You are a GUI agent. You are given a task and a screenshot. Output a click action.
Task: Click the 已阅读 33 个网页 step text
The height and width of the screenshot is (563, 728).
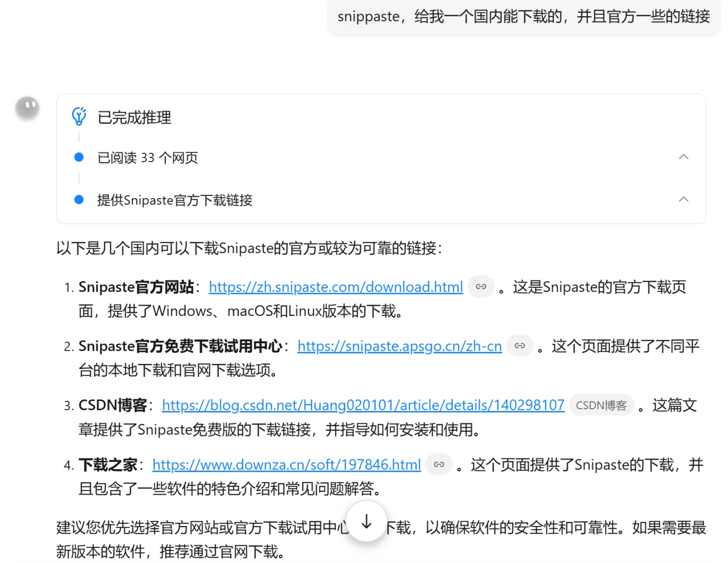tap(147, 157)
